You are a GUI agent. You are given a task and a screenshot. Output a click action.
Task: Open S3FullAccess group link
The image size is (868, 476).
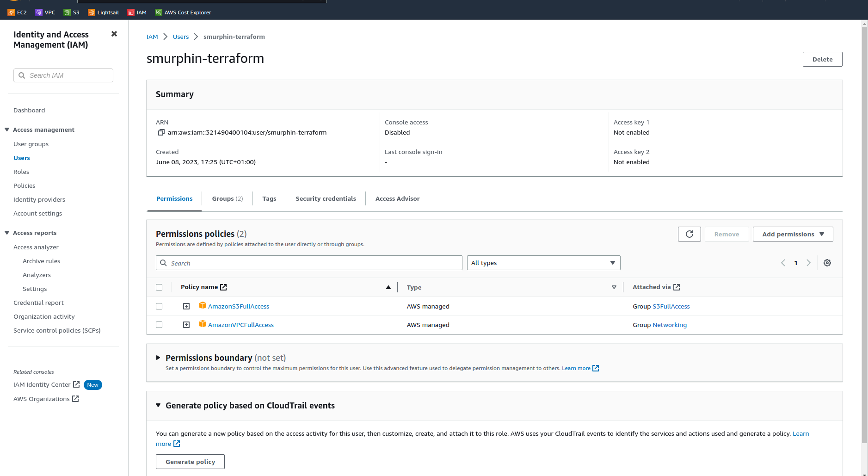671,306
